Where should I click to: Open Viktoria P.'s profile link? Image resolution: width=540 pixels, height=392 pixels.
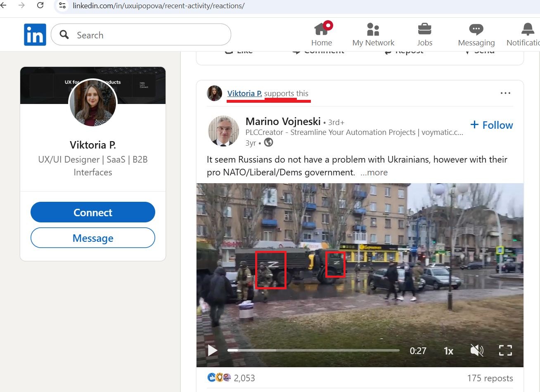[244, 93]
